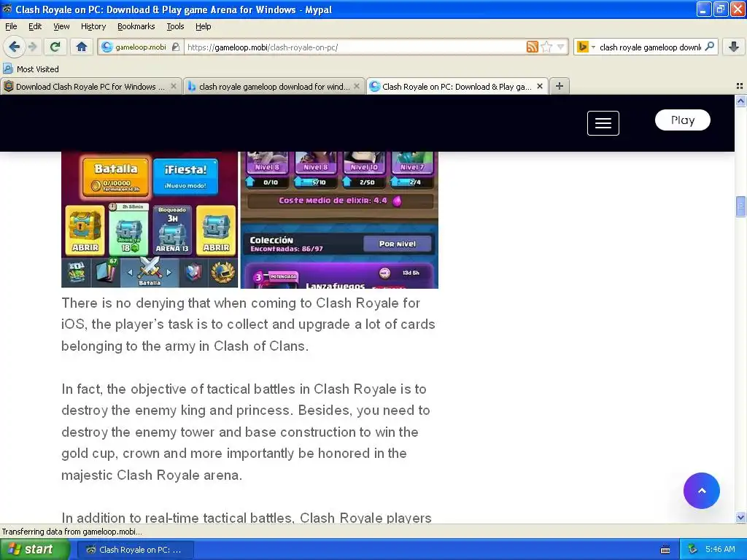This screenshot has height=560, width=747.
Task: Open the Edit menu
Action: (x=35, y=26)
